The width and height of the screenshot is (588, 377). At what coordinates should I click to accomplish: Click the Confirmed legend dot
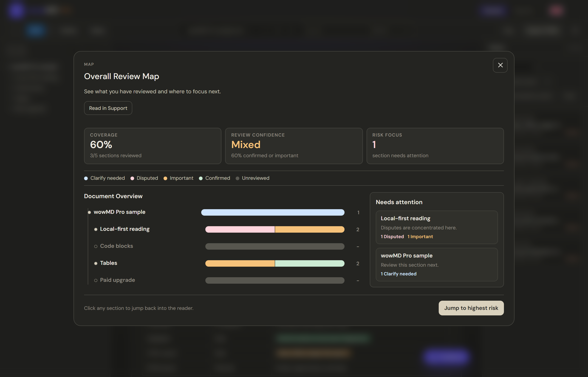pyautogui.click(x=201, y=178)
